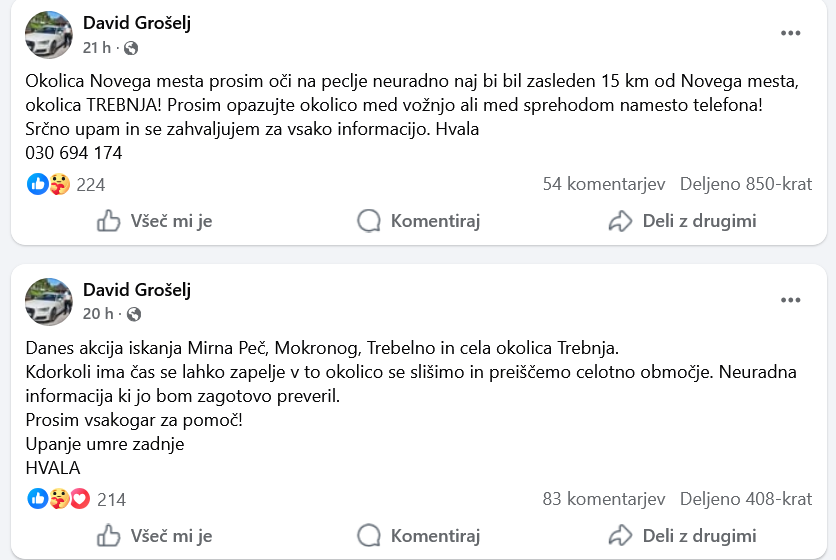The height and width of the screenshot is (560, 836).
Task: Click the author name on first post
Action: [x=136, y=23]
